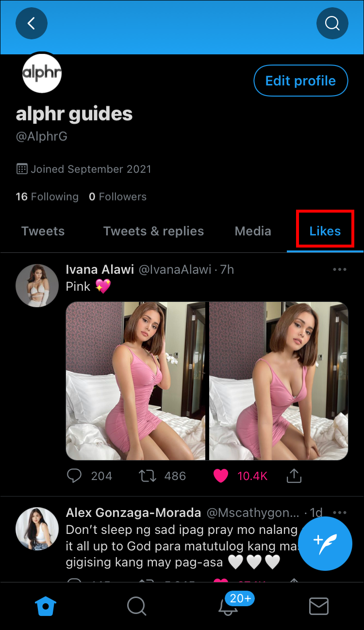Image resolution: width=364 pixels, height=630 pixels.
Task: Open more options on Alex Gonzaga-Morada's tweet
Action: click(x=340, y=513)
